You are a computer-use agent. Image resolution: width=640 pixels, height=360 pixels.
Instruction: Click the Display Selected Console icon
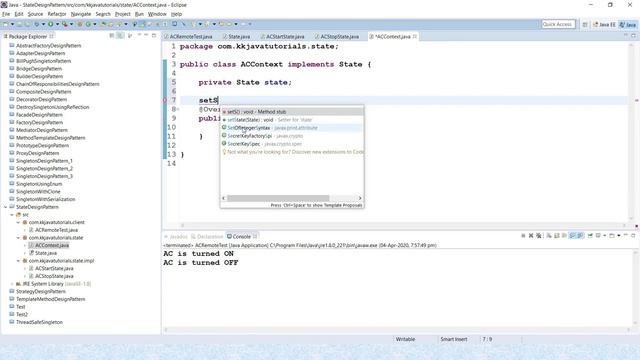(x=598, y=236)
